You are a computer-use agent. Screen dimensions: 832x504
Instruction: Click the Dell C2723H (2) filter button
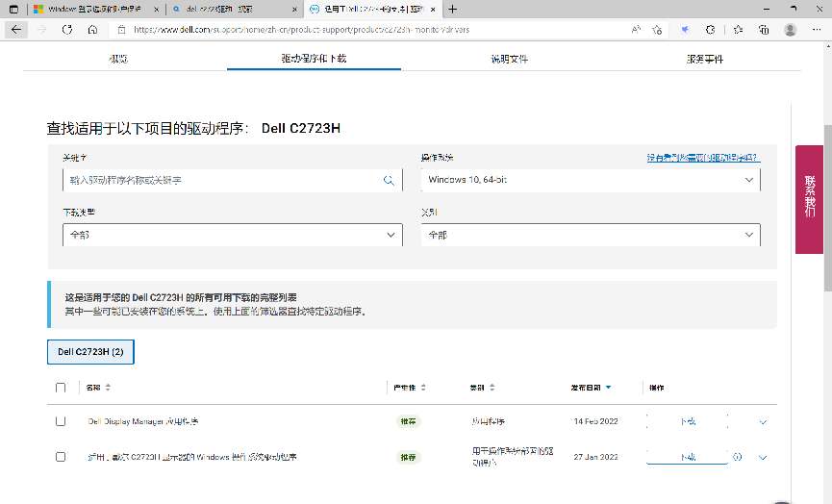tap(90, 352)
